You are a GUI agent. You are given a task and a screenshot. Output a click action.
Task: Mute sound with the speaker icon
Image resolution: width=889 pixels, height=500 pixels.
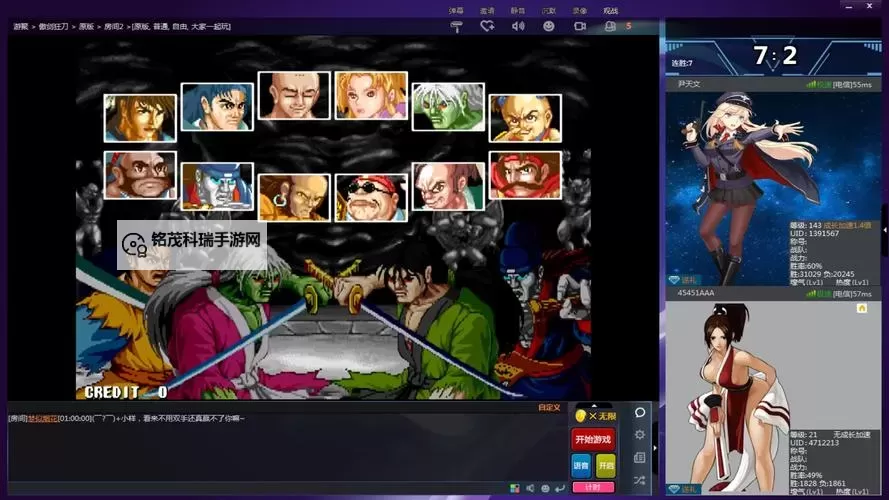(518, 26)
